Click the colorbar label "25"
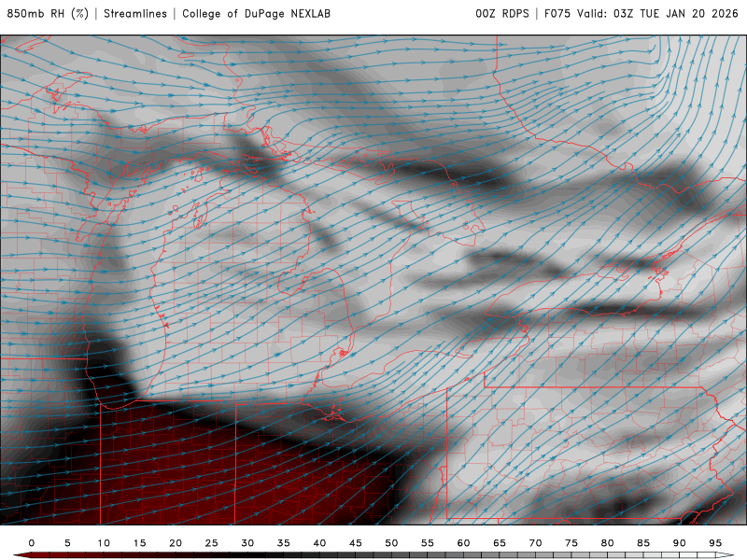 tap(212, 543)
